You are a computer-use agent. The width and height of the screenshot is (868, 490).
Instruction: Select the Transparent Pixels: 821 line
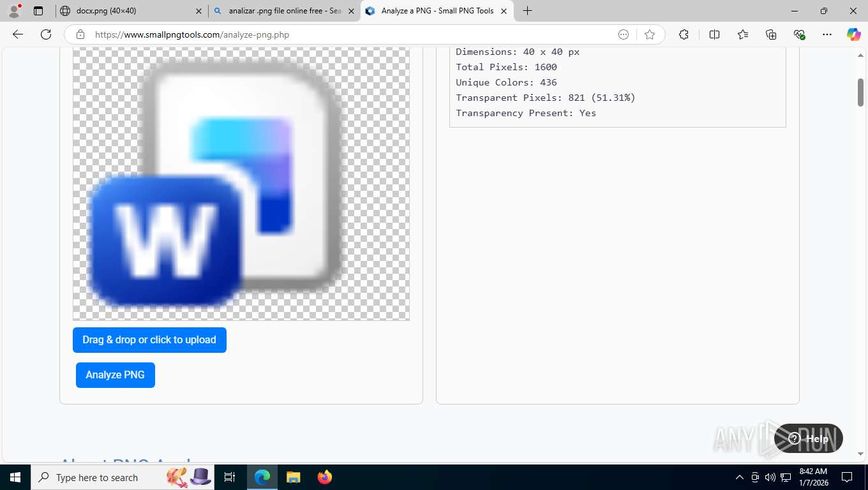(x=546, y=98)
